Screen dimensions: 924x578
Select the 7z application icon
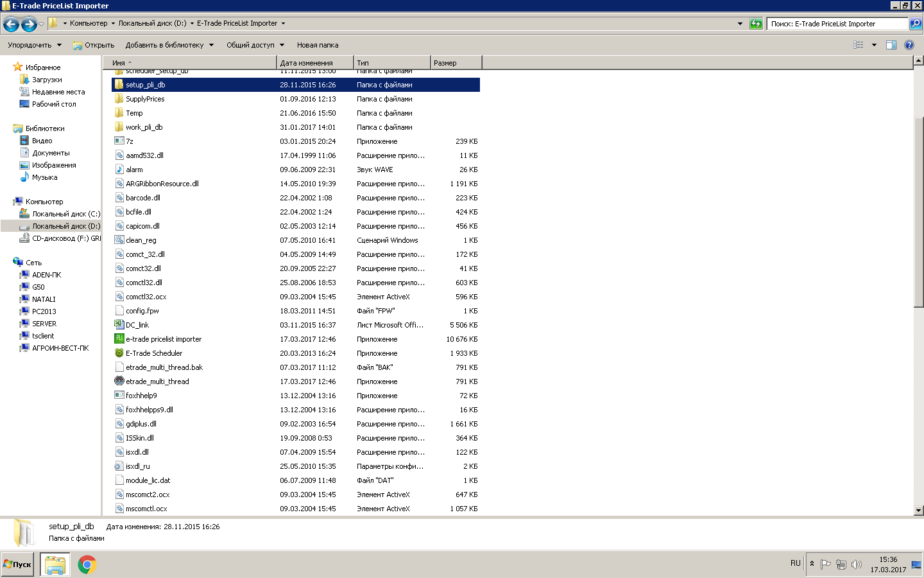click(x=119, y=141)
